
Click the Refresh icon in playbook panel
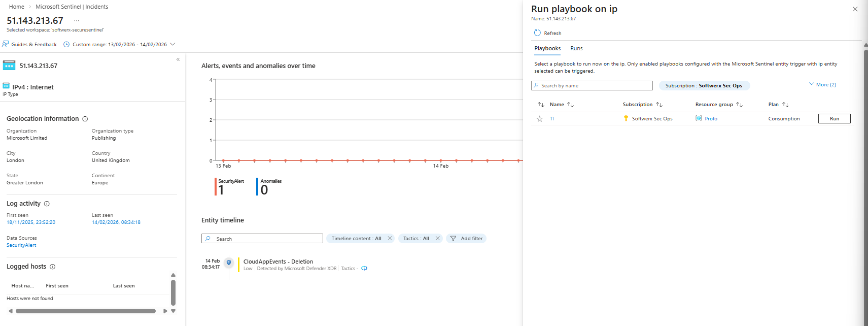click(537, 33)
